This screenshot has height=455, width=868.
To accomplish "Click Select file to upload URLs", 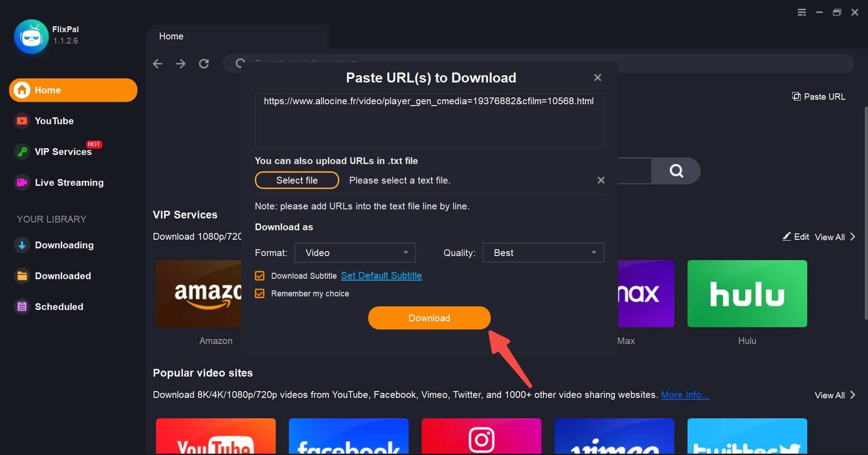I will (x=297, y=180).
